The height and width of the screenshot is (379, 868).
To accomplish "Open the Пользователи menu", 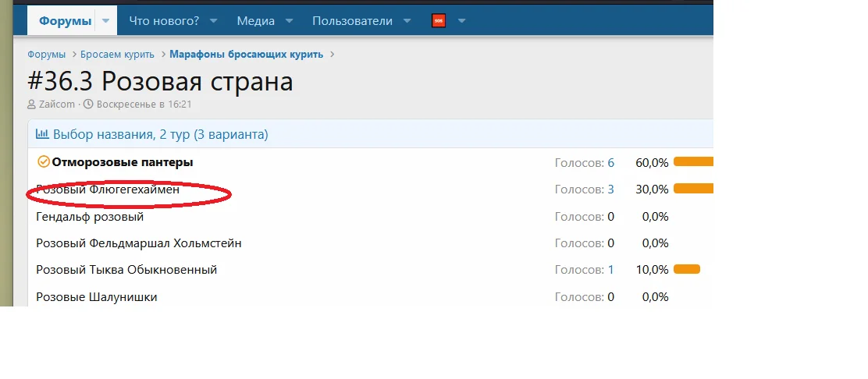I will click(x=352, y=21).
